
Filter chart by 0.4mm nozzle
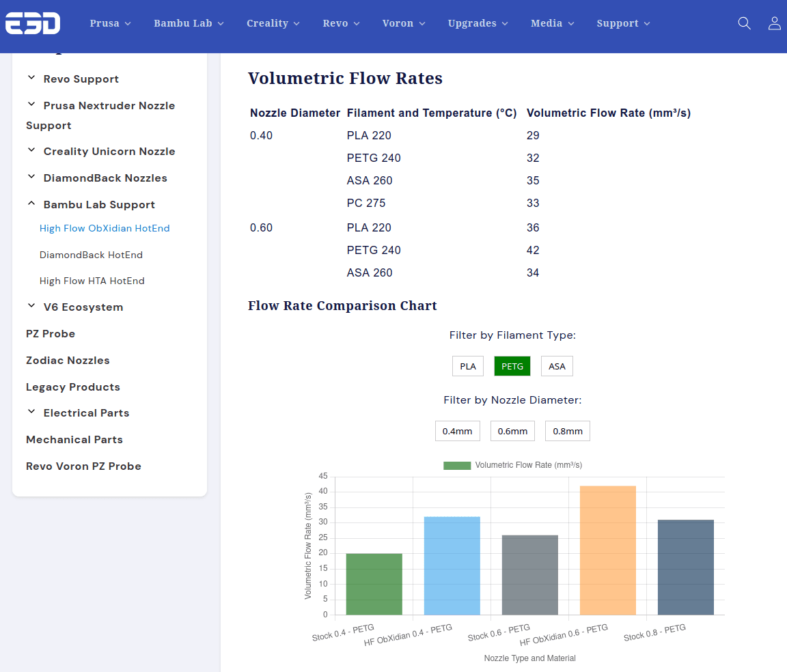click(457, 431)
